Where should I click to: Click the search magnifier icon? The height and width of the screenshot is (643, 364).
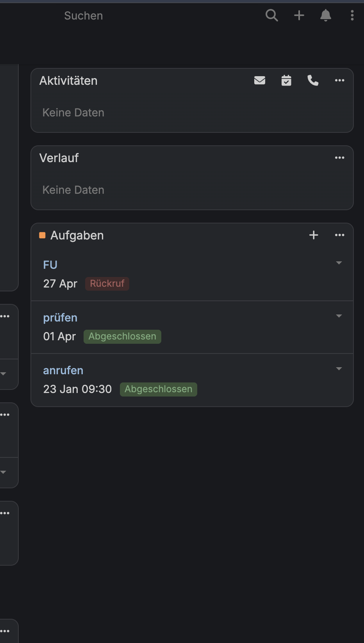[x=271, y=16]
